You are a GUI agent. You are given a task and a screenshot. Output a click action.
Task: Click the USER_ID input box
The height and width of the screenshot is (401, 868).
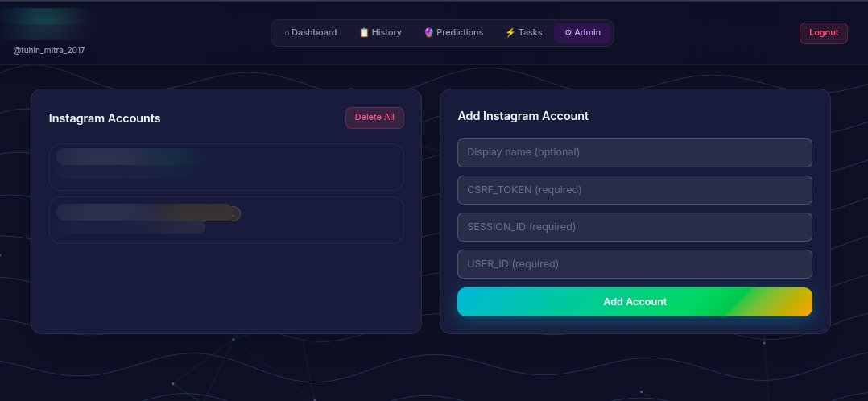click(634, 264)
